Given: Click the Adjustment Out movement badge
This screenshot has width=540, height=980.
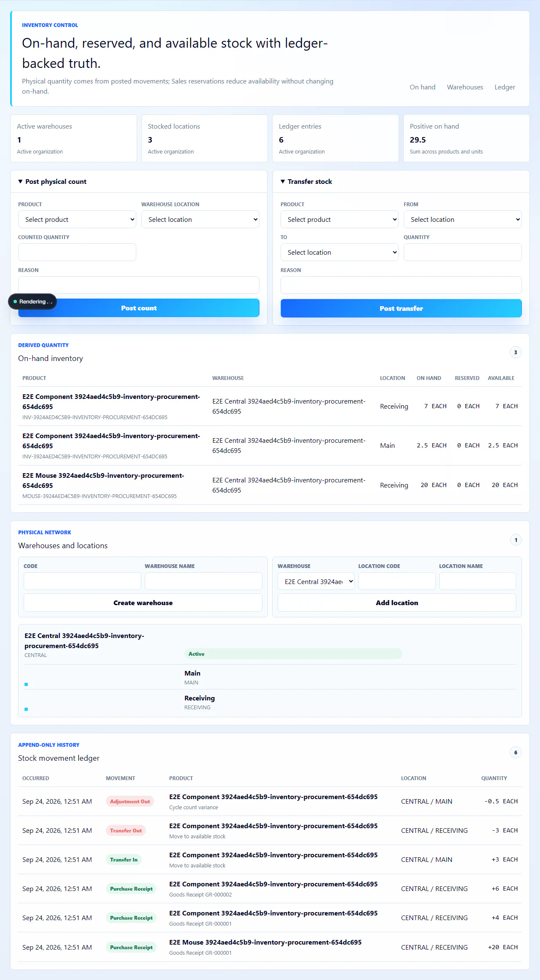Looking at the screenshot, I should tap(130, 801).
